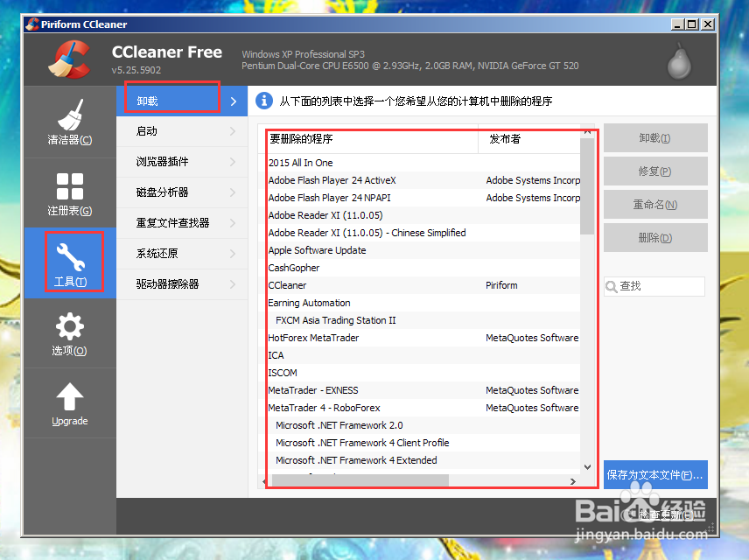Click the chevron beside 重复文件查找器

click(233, 223)
